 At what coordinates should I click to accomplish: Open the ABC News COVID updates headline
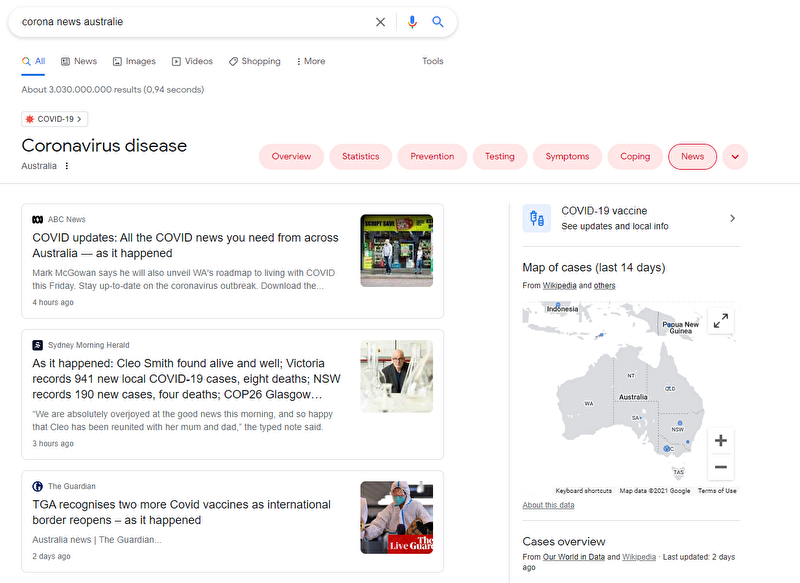click(185, 245)
